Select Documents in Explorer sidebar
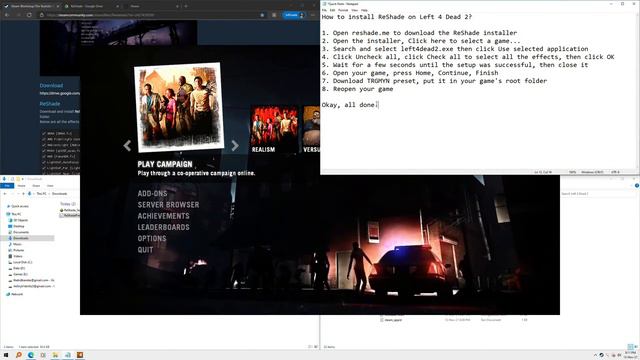This screenshot has height=360, width=640. (19, 232)
